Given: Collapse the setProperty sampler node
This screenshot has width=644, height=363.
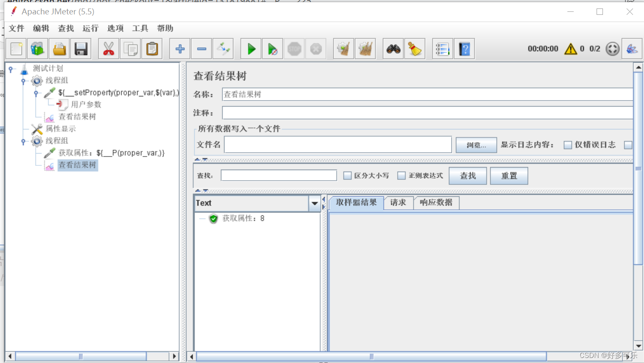Looking at the screenshot, I should pos(36,93).
